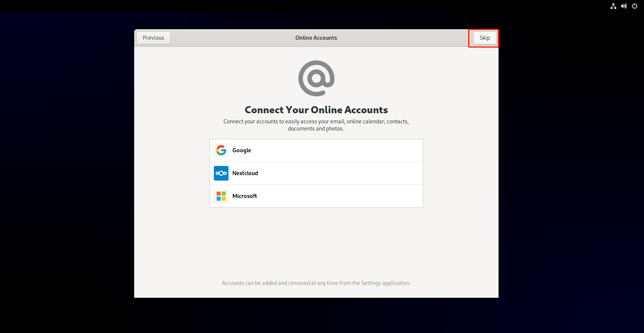Click the Nextcloud logo icon
Viewport: 644px width, 333px height.
pos(221,173)
